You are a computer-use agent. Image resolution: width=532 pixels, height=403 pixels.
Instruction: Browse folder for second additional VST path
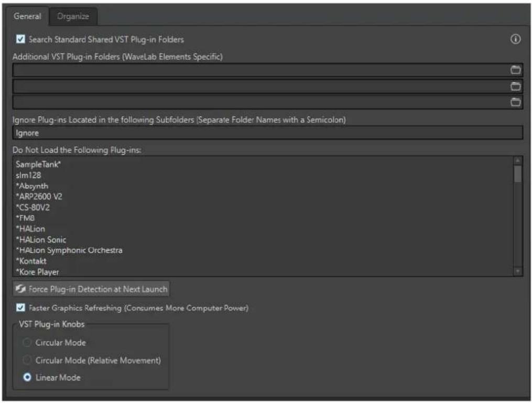(x=515, y=86)
